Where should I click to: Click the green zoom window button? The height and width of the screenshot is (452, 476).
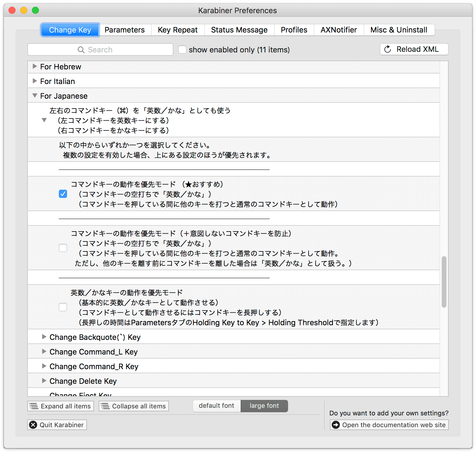tap(35, 10)
